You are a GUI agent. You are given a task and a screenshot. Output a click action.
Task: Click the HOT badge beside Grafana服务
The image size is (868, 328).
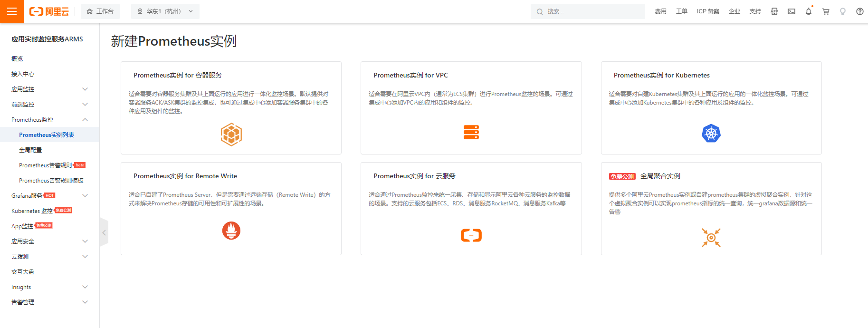click(x=49, y=195)
